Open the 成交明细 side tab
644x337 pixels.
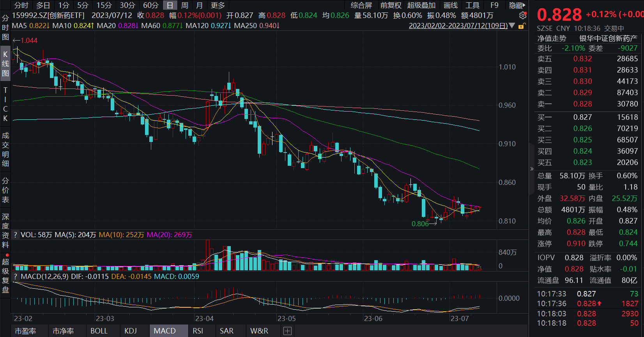[5, 149]
